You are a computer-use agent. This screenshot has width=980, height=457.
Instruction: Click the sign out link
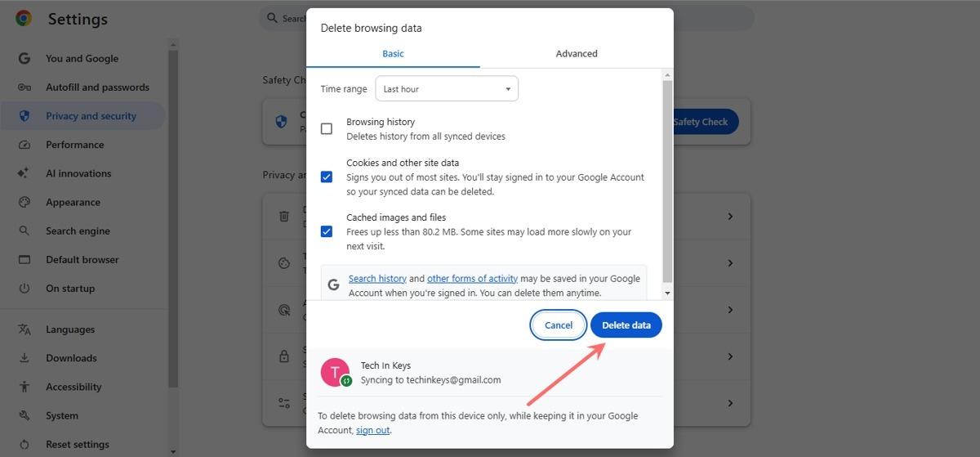[373, 430]
